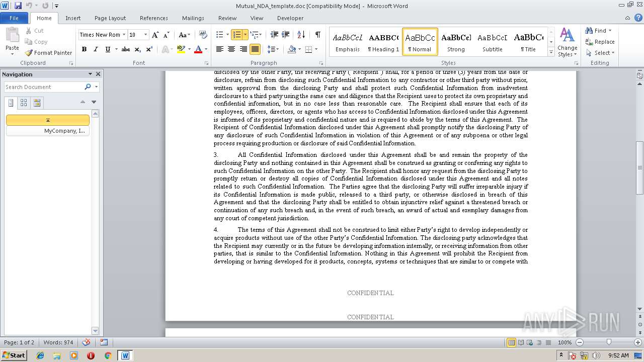Click the Windows Start button
The image size is (644, 362).
point(14,355)
